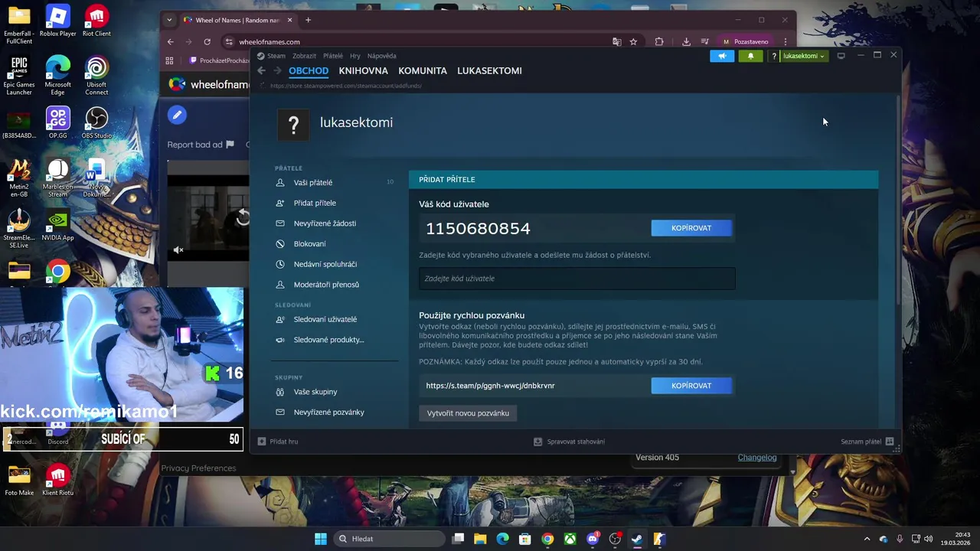Open Chrome extensions puzzle icon

pos(659,41)
